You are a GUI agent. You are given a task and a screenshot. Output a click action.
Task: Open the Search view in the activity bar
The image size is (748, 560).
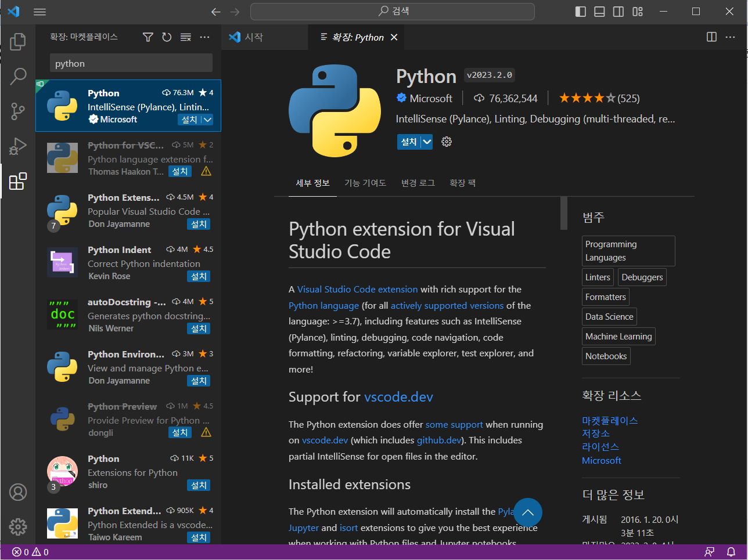click(18, 75)
